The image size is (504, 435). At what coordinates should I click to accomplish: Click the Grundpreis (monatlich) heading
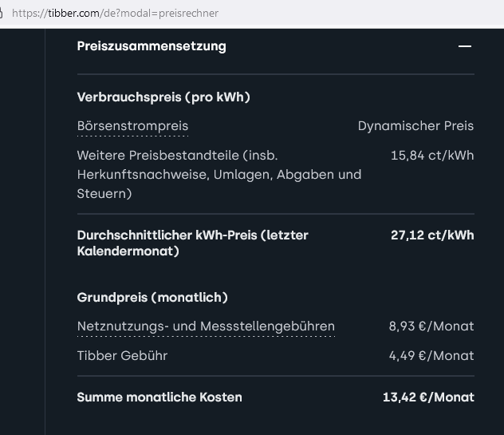pos(152,297)
